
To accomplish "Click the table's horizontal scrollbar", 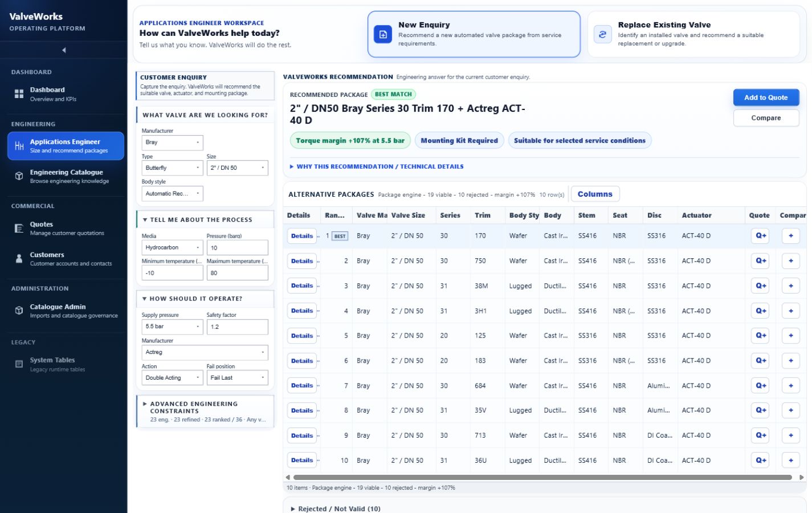I will click(x=542, y=478).
